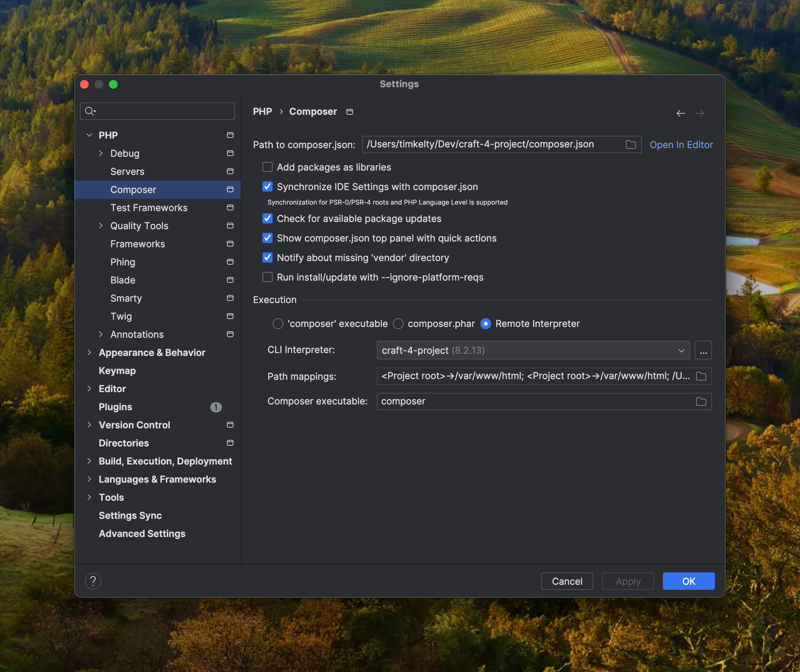Open the Keymap settings page
The height and width of the screenshot is (672, 800).
(x=117, y=371)
